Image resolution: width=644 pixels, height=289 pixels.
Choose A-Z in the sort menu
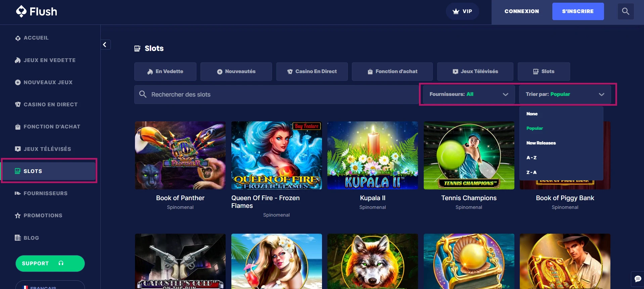(532, 158)
